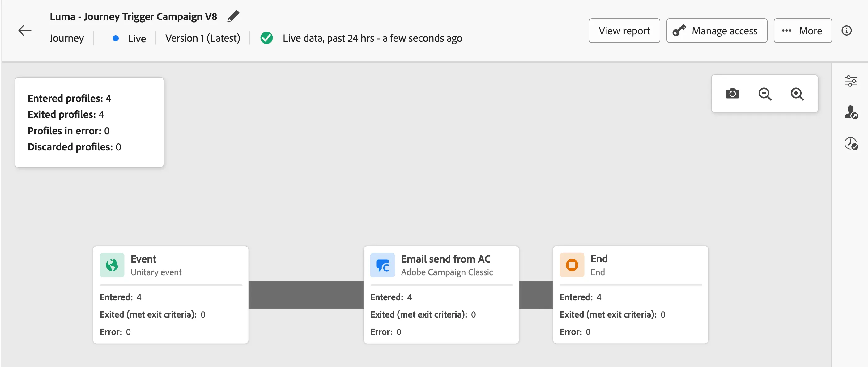
Task: Click Entered profiles: 4 line
Action: coord(69,98)
